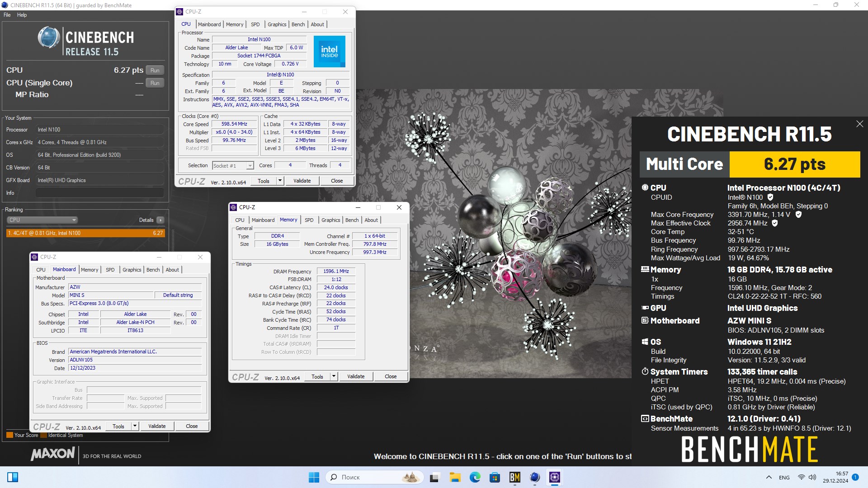Show hidden system tray icons
Screen dimensions: 868x488
[x=769, y=477]
